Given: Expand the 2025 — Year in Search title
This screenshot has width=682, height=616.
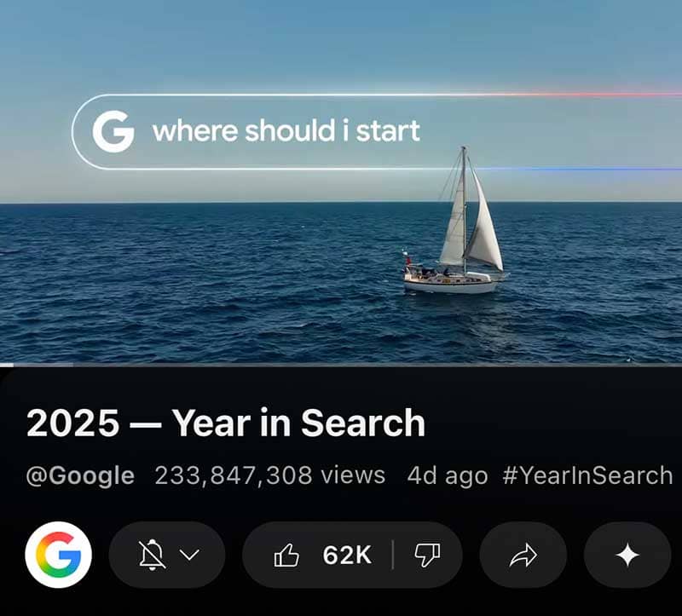Looking at the screenshot, I should (226, 423).
